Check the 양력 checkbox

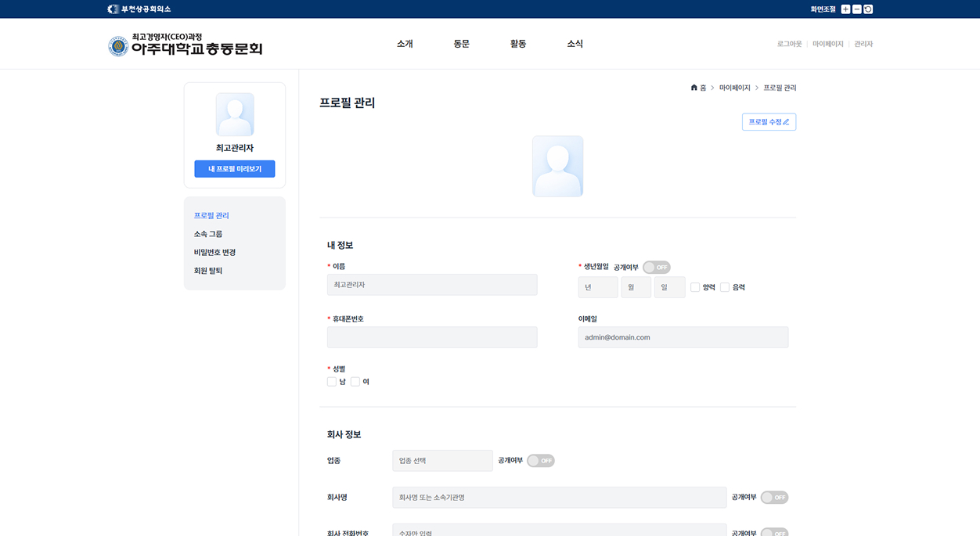pos(695,287)
